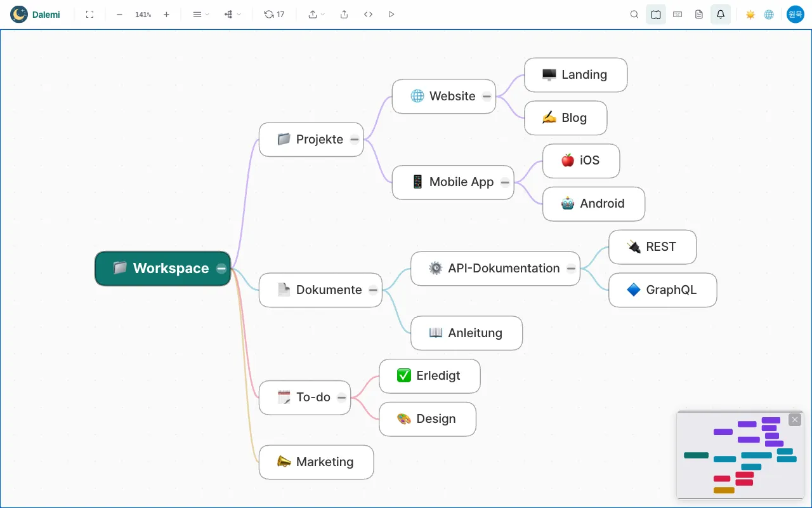Collapse the Projekte branch
The image size is (812, 508).
pos(355,140)
